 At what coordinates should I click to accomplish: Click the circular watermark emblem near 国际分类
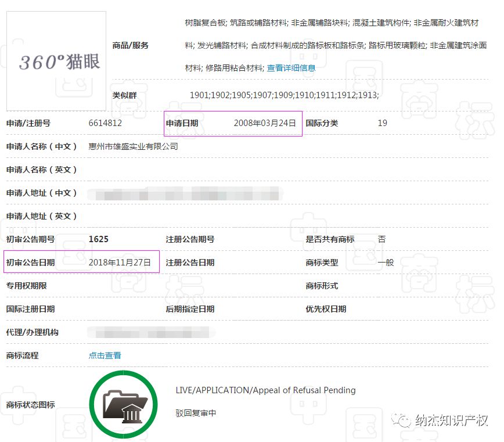coord(420,105)
